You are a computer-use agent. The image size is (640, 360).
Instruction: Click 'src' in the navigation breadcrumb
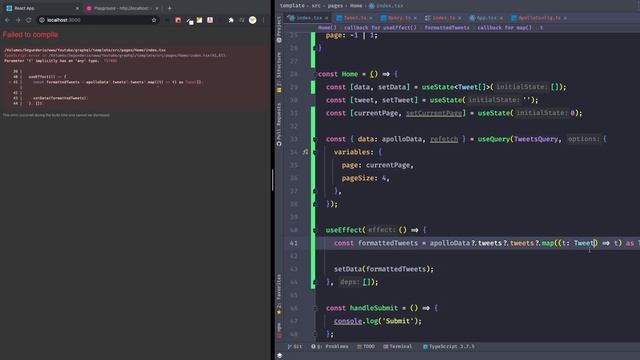tap(316, 6)
